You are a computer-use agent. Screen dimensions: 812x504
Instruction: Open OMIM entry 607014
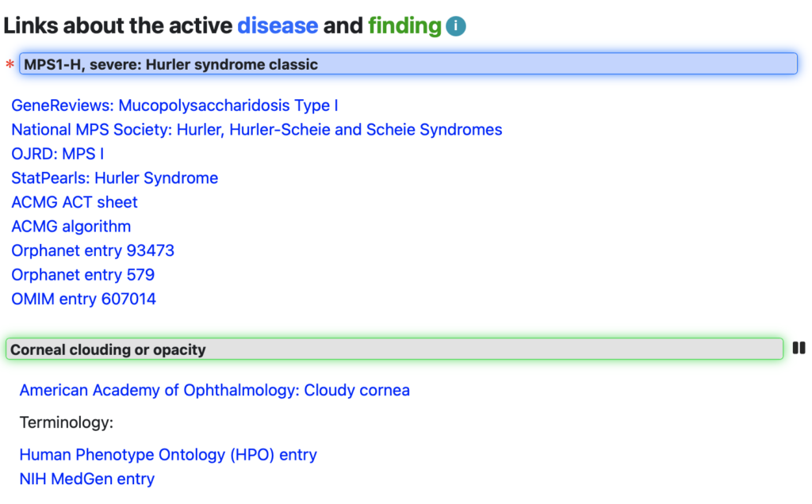coord(83,299)
